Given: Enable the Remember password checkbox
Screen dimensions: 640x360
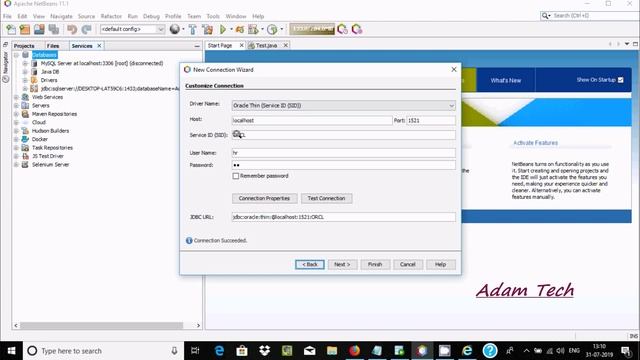Looking at the screenshot, I should point(236,176).
